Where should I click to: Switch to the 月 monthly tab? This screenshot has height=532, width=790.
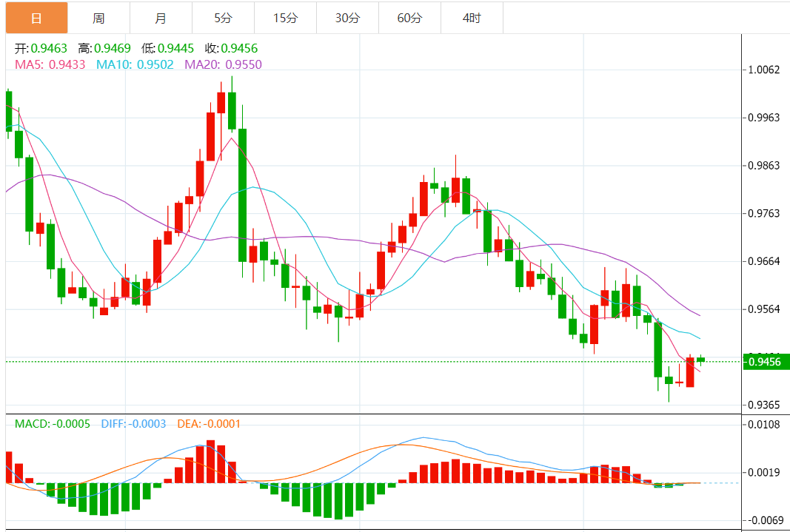coord(161,18)
